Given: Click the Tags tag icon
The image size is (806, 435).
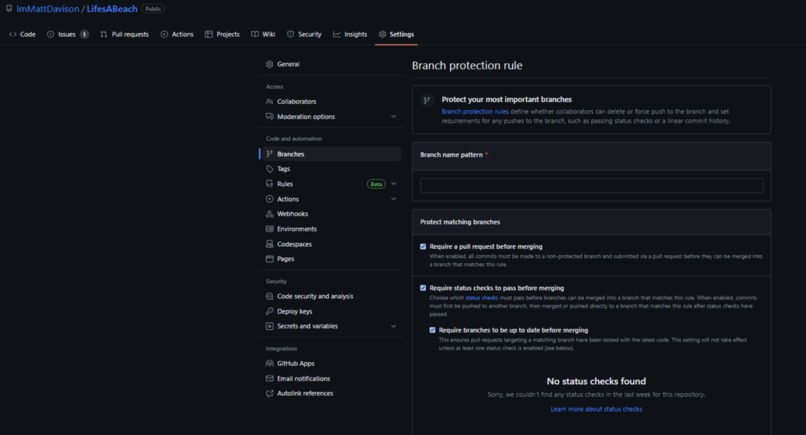Looking at the screenshot, I should tap(269, 169).
